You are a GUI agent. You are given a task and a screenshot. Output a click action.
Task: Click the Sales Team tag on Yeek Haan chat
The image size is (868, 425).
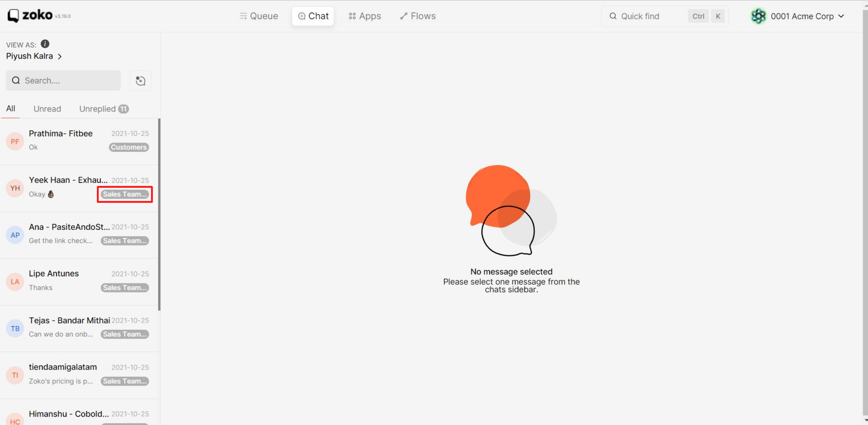(x=125, y=194)
